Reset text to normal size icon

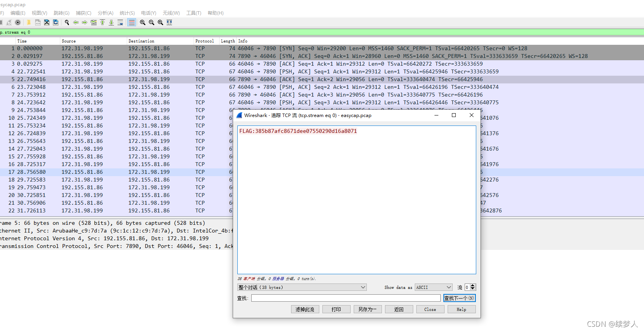[160, 22]
